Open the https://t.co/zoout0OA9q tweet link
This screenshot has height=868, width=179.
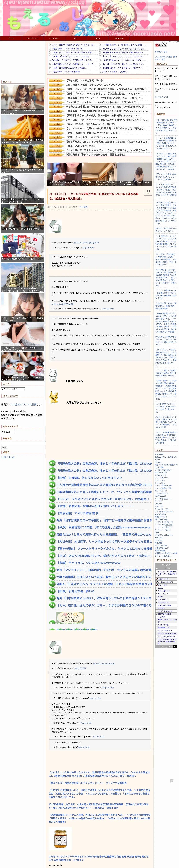coord(104,663)
